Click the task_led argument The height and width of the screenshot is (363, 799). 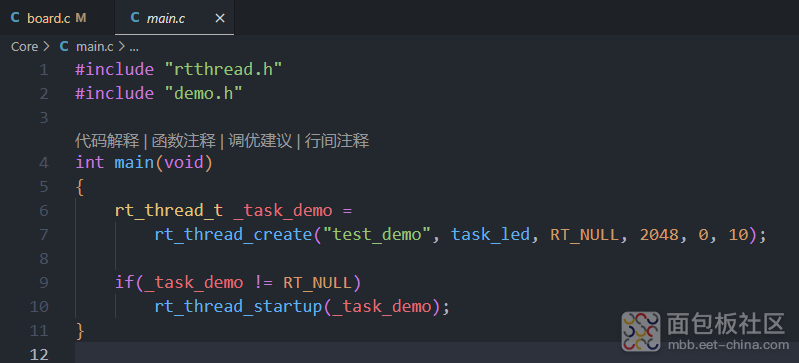(x=490, y=235)
